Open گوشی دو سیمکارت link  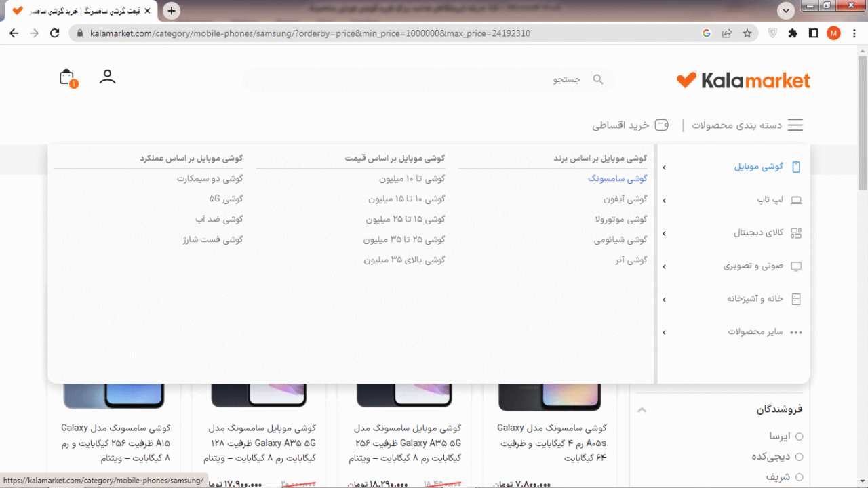(x=210, y=178)
